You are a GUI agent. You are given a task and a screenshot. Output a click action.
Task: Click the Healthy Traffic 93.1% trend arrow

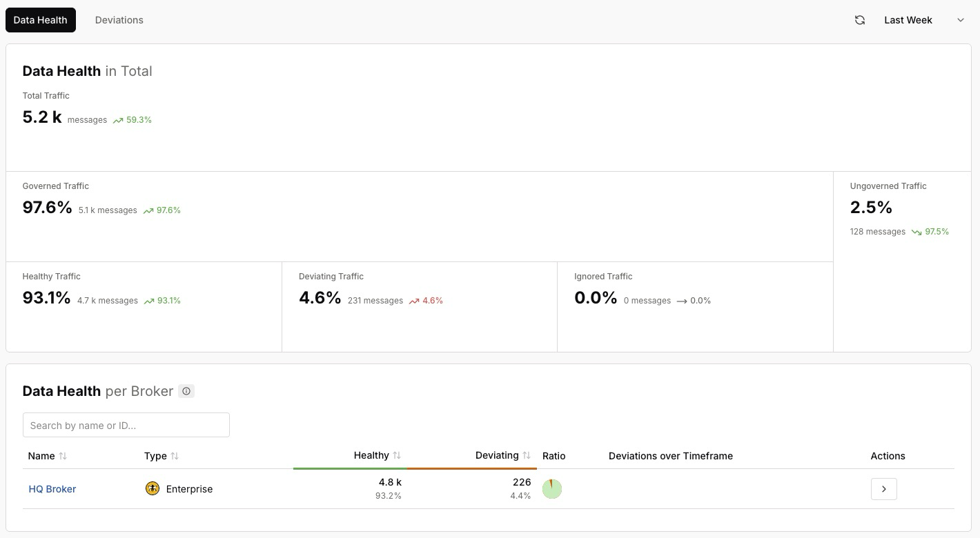coord(149,301)
